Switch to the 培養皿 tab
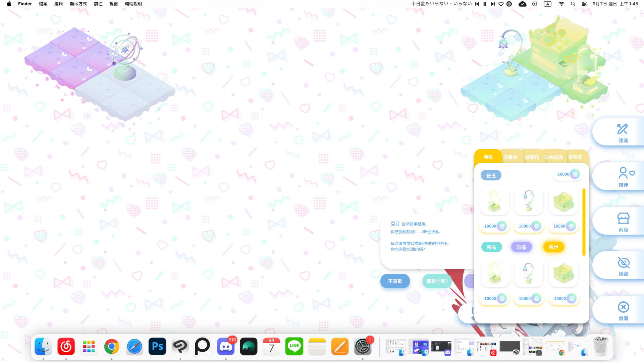 point(511,157)
